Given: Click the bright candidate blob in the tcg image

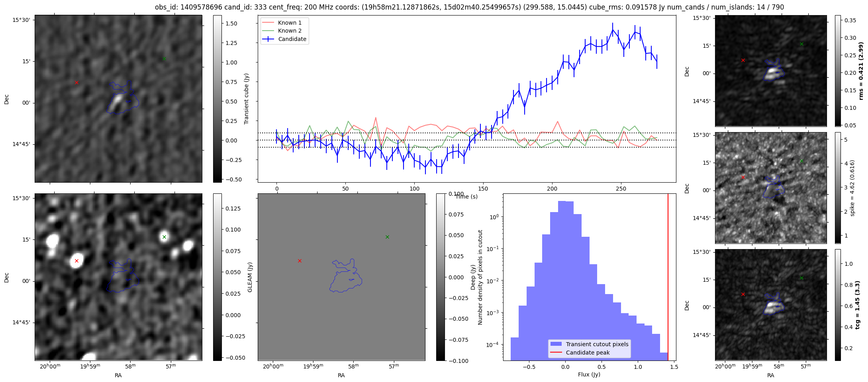Looking at the screenshot, I should pos(773,306).
